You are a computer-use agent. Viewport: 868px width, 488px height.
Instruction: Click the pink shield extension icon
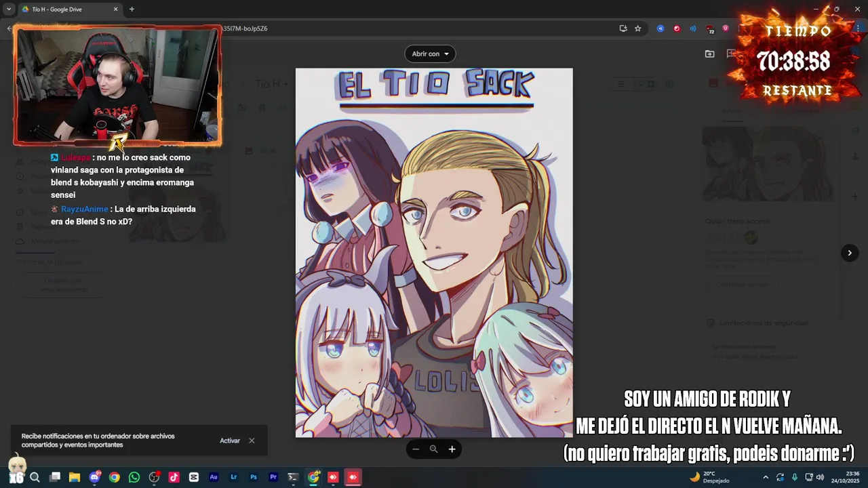tap(726, 28)
